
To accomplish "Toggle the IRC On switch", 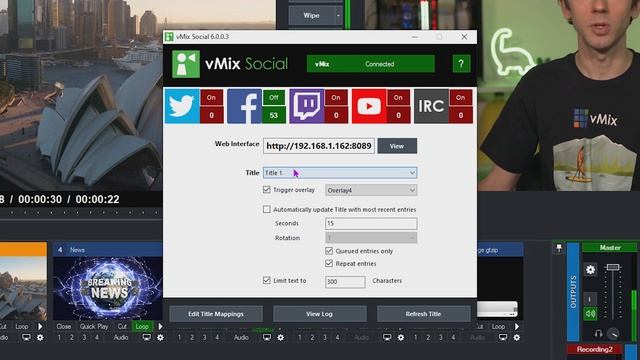I will (461, 98).
